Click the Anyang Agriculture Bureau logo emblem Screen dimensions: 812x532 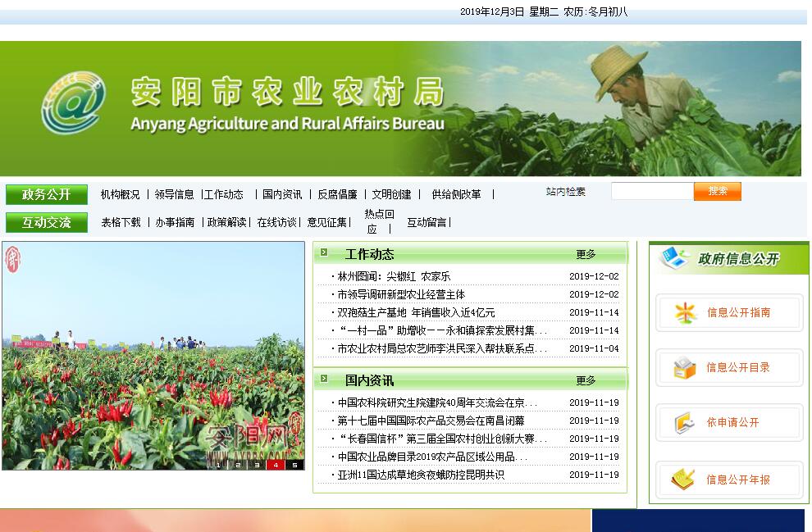73,102
